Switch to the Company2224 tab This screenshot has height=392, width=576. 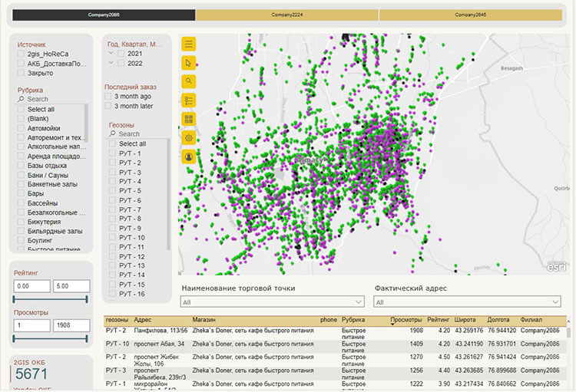click(x=286, y=15)
